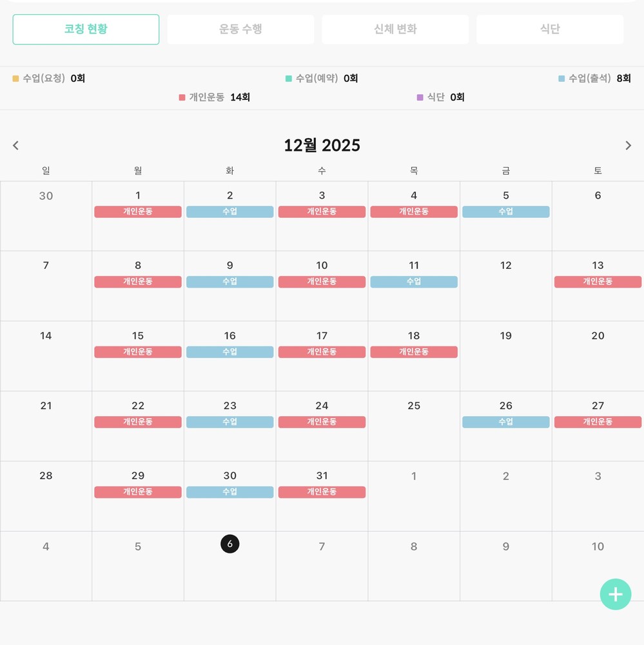Open 수업 event on December 2
This screenshot has height=645, width=644.
pos(229,212)
